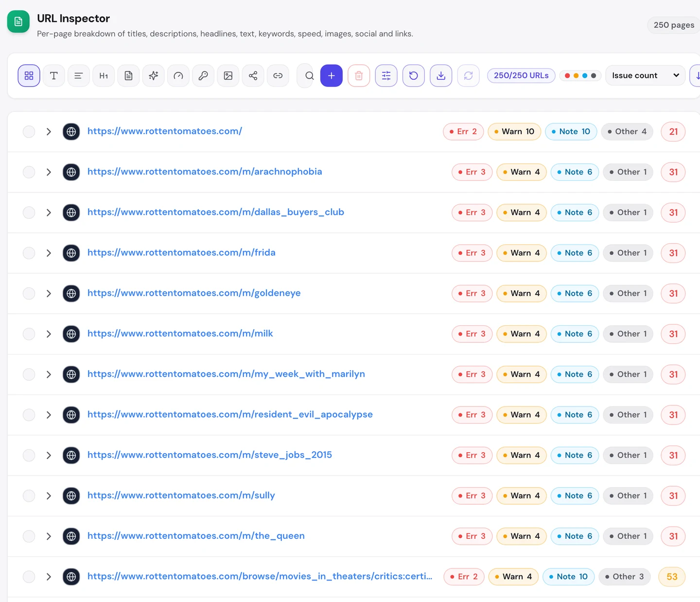Screen dimensions: 700x602
Task: Click the key icon in toolbar
Action: click(203, 76)
